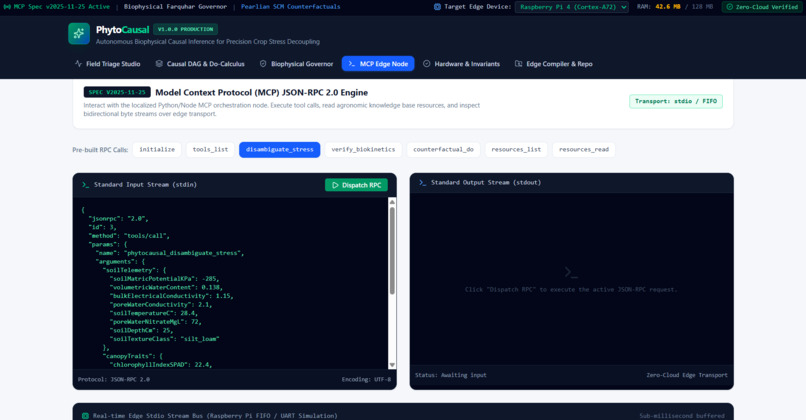Click the stdin vertical scrollbar thumb
Screen dimensions: 806x420
point(392,250)
